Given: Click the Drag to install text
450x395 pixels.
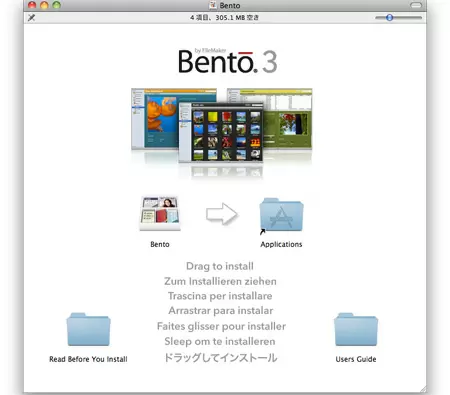Looking at the screenshot, I should [x=220, y=266].
